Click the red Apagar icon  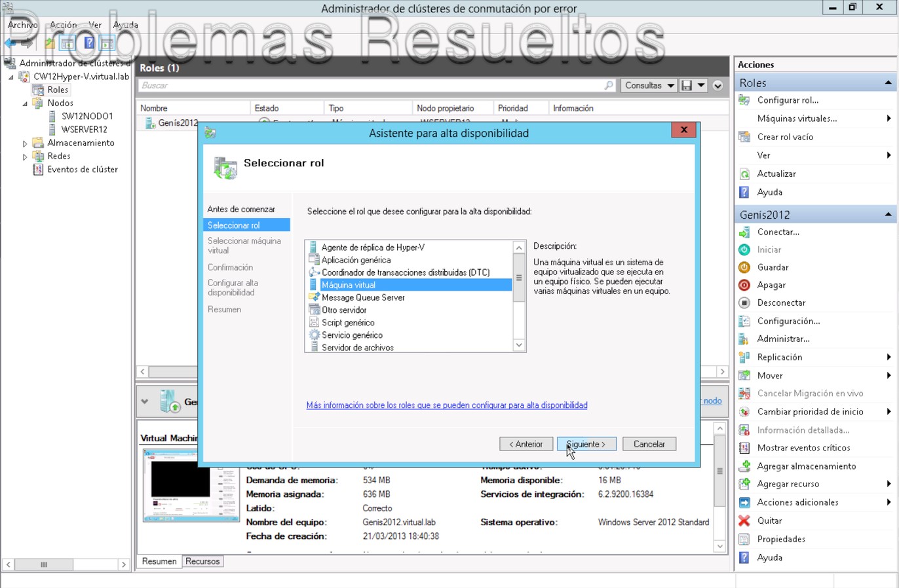pyautogui.click(x=744, y=285)
